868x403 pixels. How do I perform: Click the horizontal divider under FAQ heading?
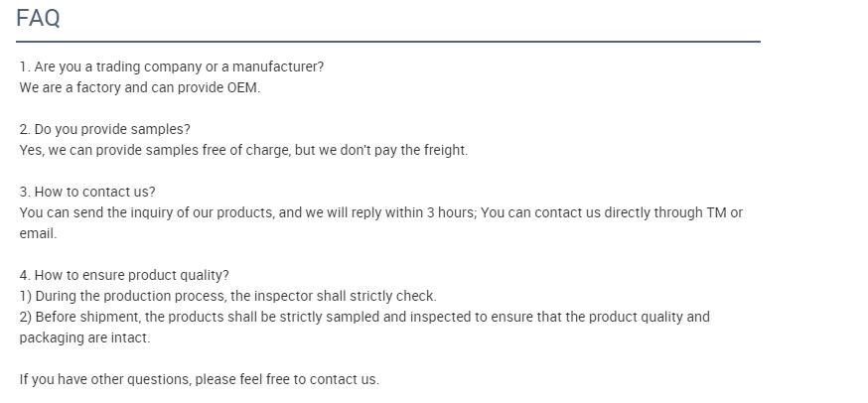[388, 42]
